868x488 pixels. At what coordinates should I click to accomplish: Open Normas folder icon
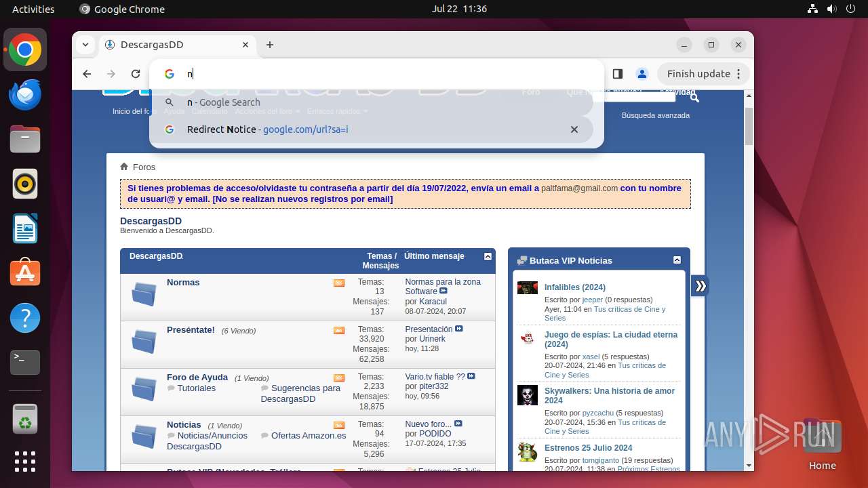coord(144,294)
